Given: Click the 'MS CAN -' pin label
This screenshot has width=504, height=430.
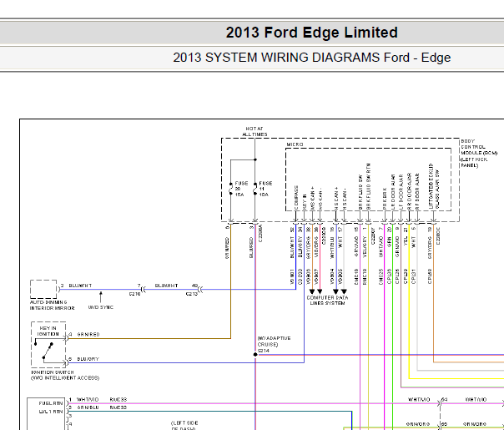Looking at the screenshot, I should tap(320, 199).
